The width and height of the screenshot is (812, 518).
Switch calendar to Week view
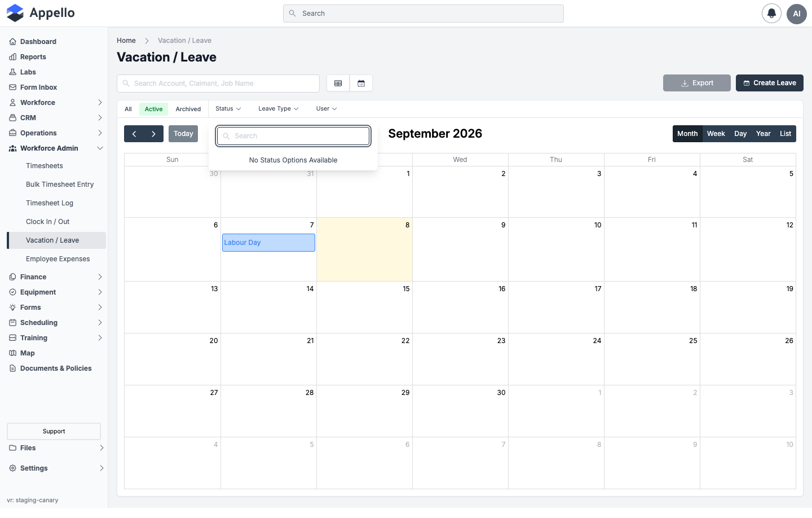click(x=716, y=134)
